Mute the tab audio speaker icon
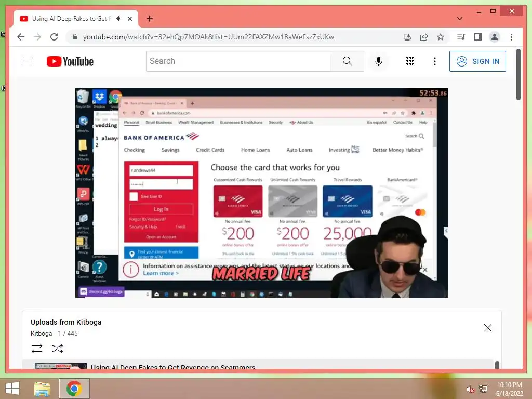This screenshot has height=399, width=532. pos(118,19)
